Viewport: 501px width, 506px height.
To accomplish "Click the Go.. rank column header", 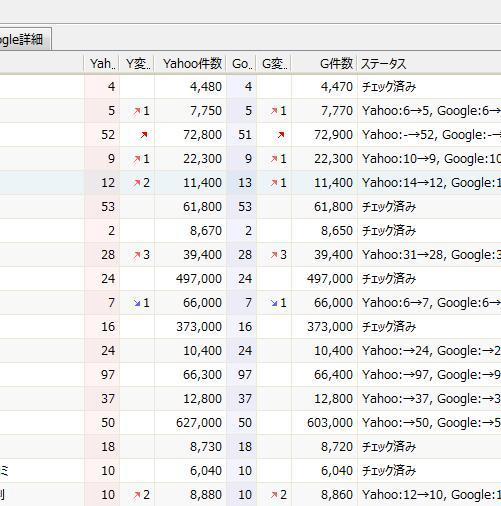I will click(241, 63).
